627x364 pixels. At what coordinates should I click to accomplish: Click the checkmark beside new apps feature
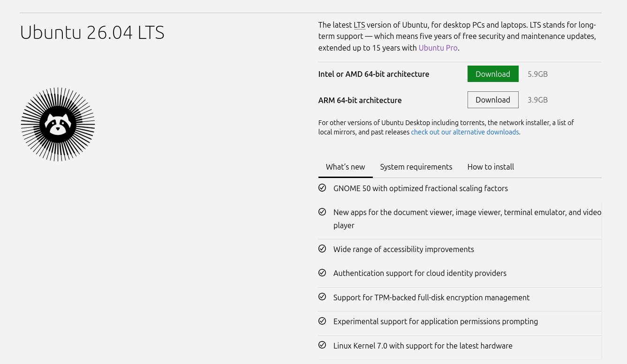click(x=322, y=212)
